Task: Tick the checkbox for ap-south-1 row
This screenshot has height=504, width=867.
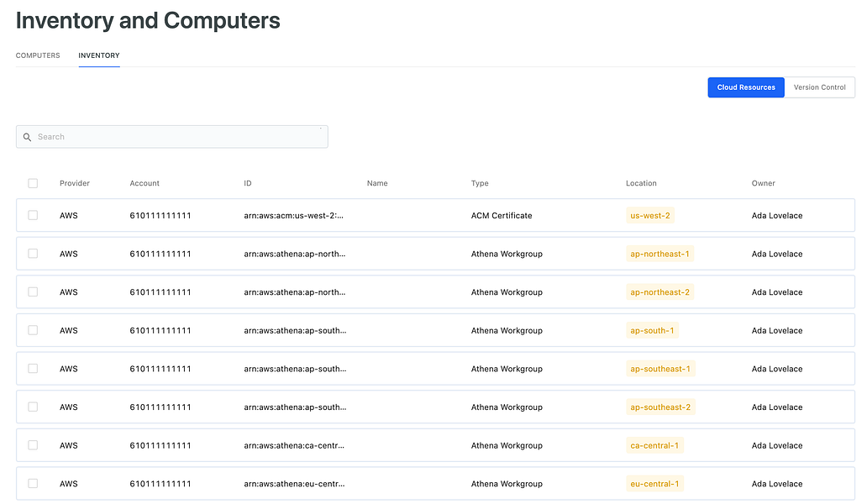Action: [x=33, y=330]
